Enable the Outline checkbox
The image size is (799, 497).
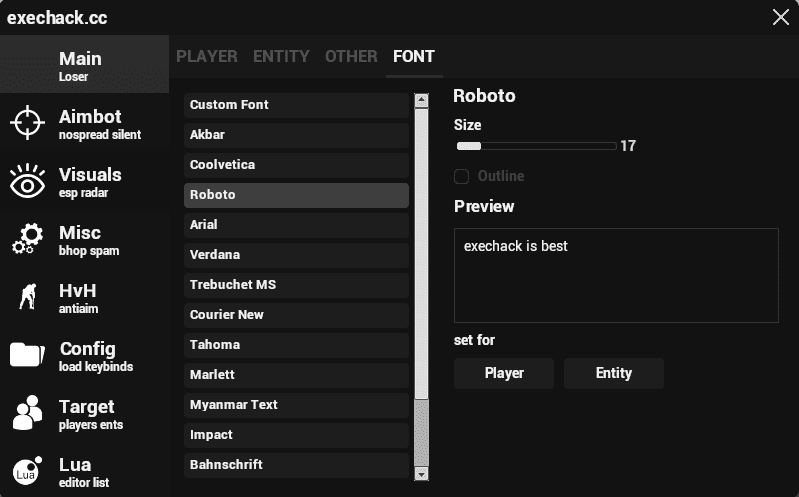click(x=462, y=177)
